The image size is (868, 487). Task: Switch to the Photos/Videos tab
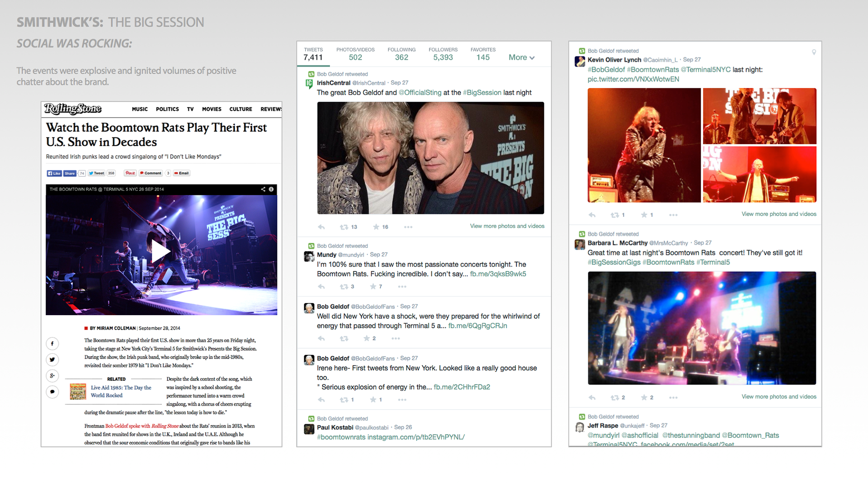click(x=355, y=54)
